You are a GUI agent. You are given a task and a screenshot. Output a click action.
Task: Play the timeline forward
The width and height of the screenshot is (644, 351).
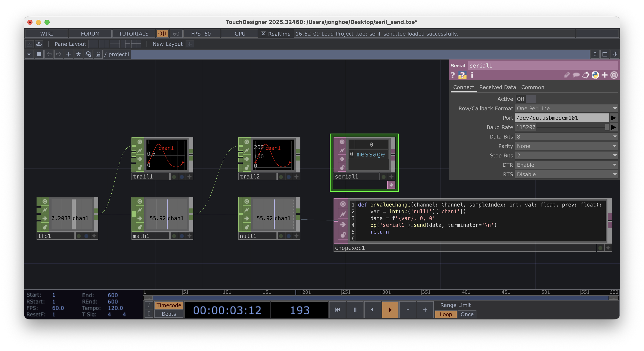pos(390,309)
